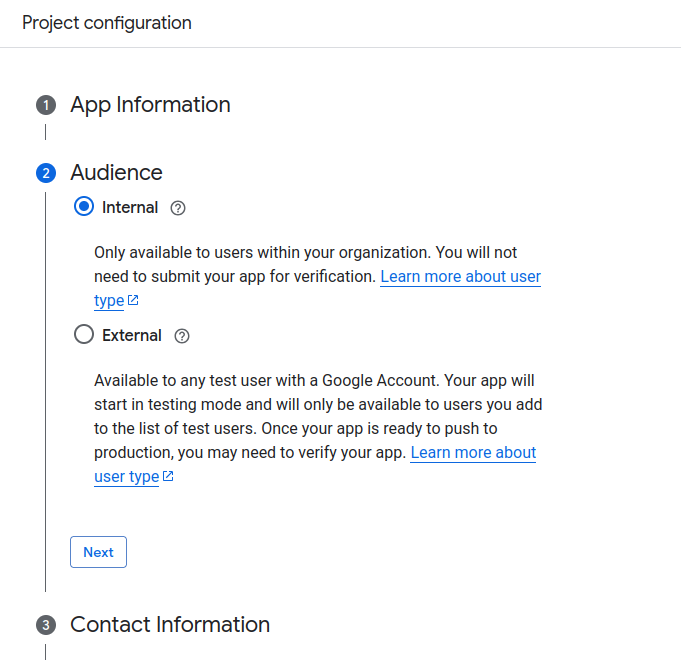Click the blue step 2 number circle

click(46, 173)
